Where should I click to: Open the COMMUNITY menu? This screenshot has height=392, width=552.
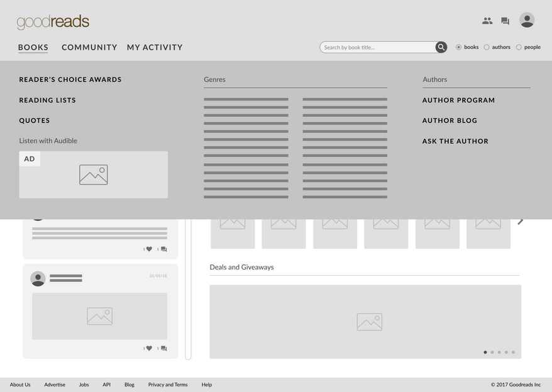89,47
